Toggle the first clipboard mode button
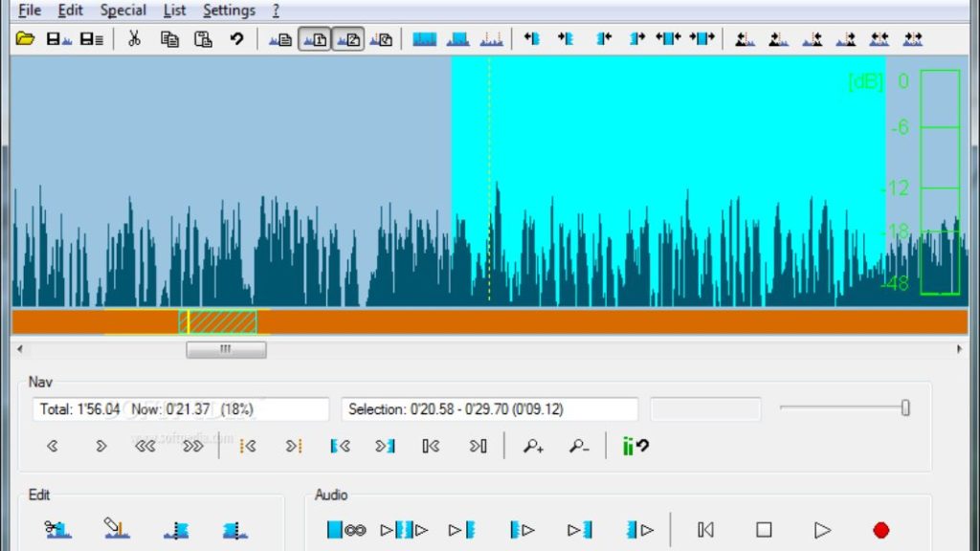The width and height of the screenshot is (980, 551). coord(315,39)
